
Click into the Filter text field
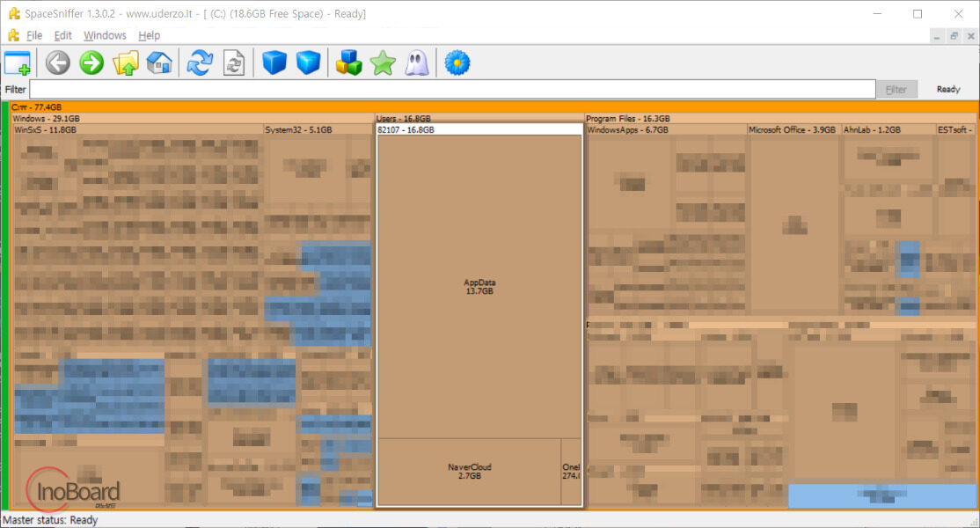452,90
